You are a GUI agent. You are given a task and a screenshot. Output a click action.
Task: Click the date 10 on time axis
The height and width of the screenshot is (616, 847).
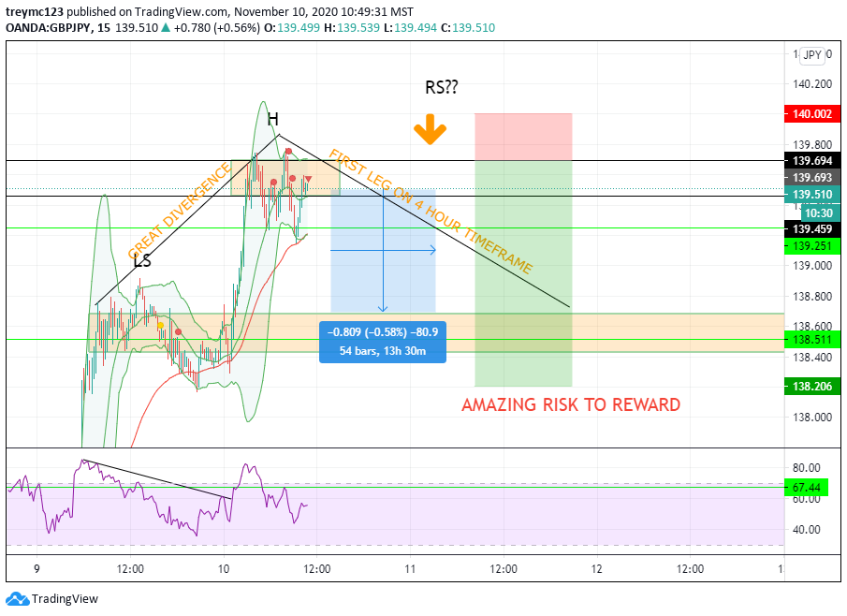(223, 569)
